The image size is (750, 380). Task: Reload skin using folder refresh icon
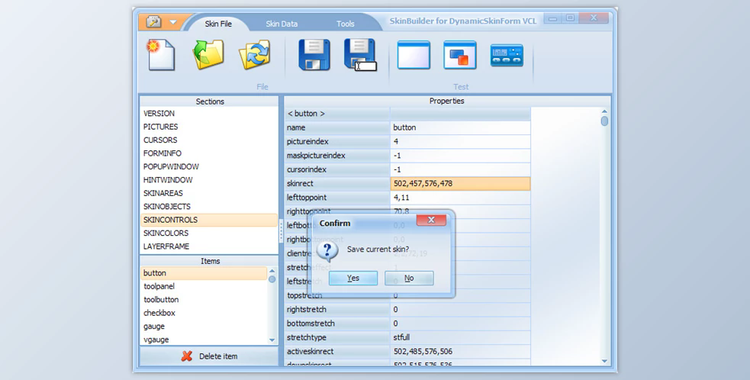pyautogui.click(x=254, y=55)
